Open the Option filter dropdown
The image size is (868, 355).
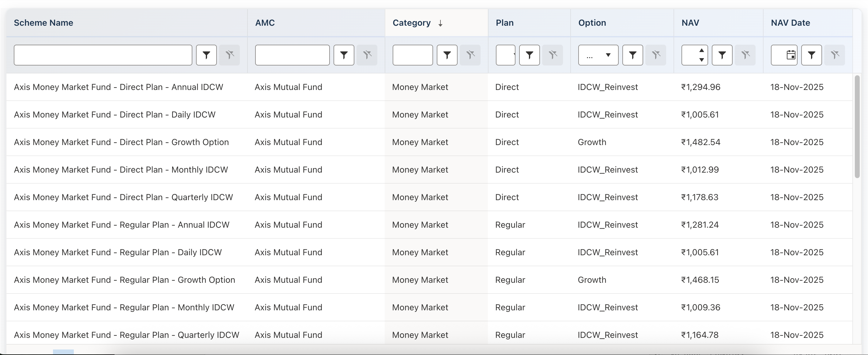598,55
